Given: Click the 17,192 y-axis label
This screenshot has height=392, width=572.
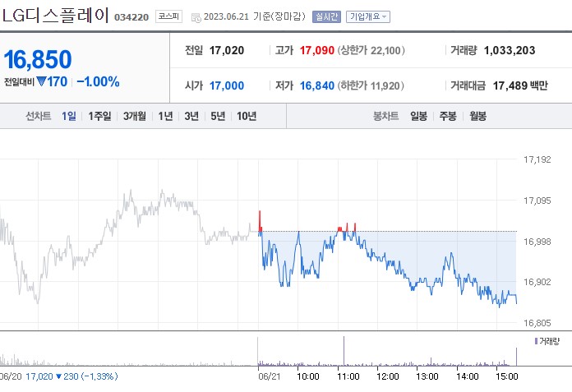Looking at the screenshot, I should click(537, 159).
